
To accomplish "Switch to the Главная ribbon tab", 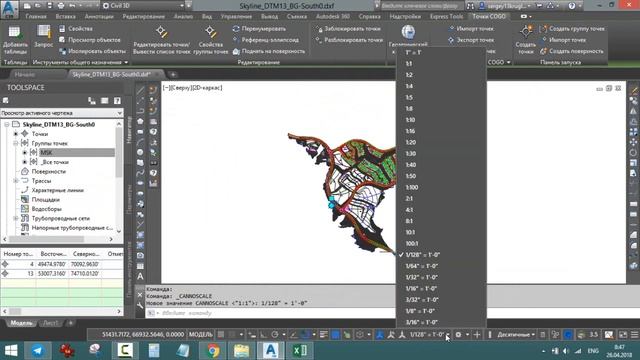I will [x=36, y=17].
